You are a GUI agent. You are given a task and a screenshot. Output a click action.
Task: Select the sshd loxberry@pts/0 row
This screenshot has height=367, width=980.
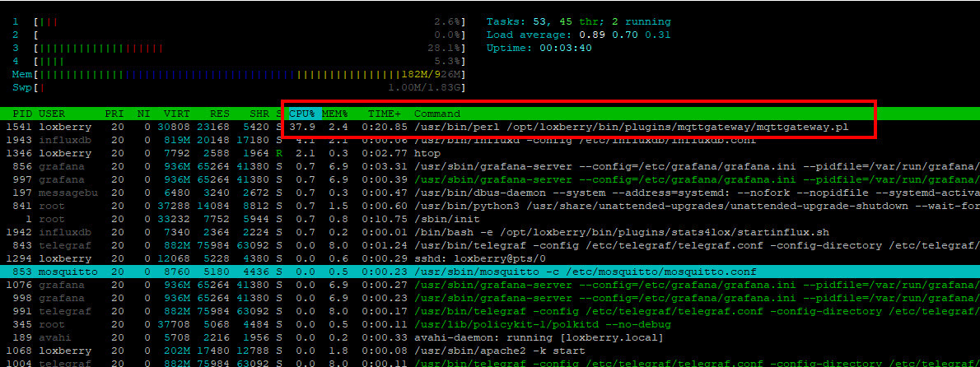point(490,258)
